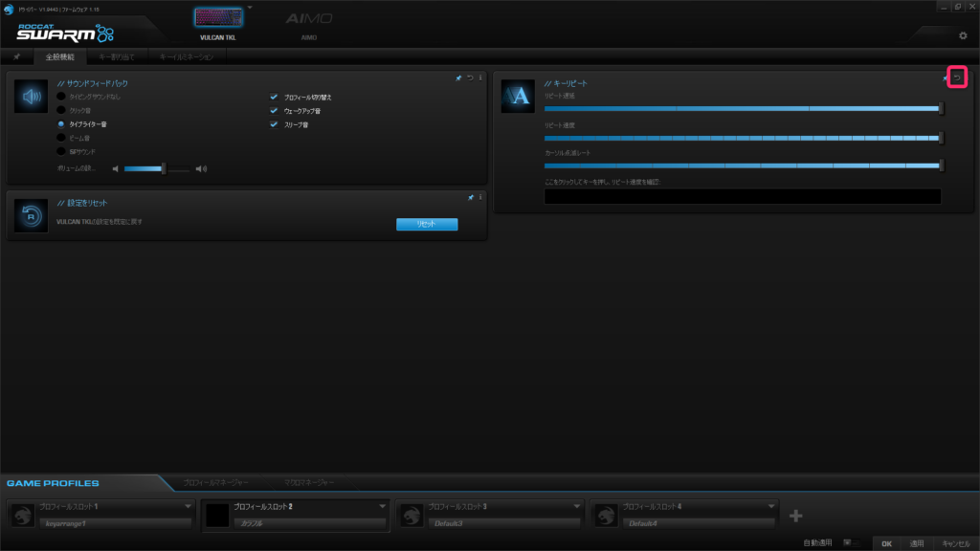Expand the プロフィールスロット2 dropdown arrow
The image size is (980, 551).
382,507
